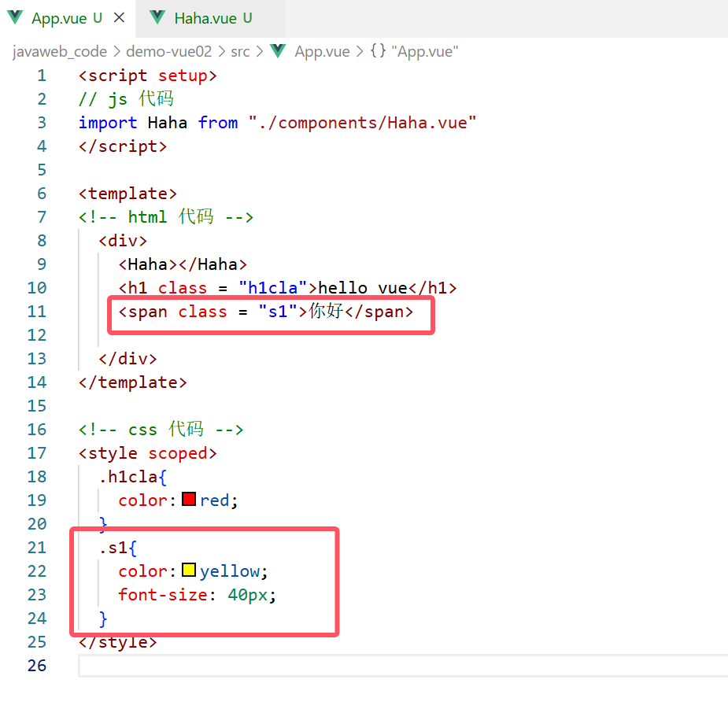The image size is (728, 720).
Task: Expand chevron after App.vue breadcrumb
Action: pyautogui.click(x=360, y=51)
